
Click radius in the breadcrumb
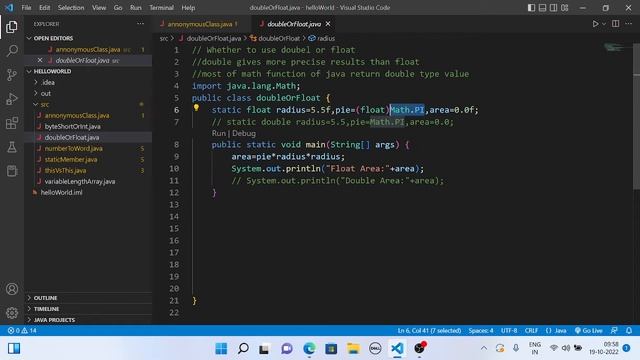point(326,38)
